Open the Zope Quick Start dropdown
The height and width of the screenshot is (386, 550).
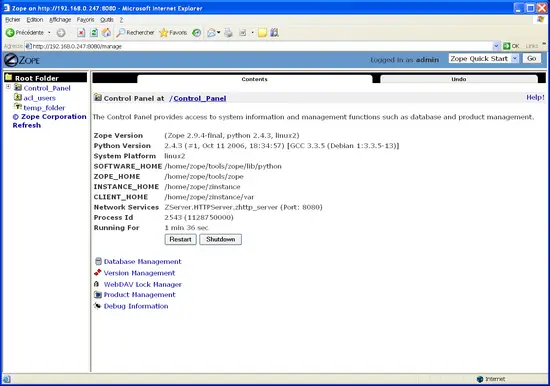(x=483, y=59)
